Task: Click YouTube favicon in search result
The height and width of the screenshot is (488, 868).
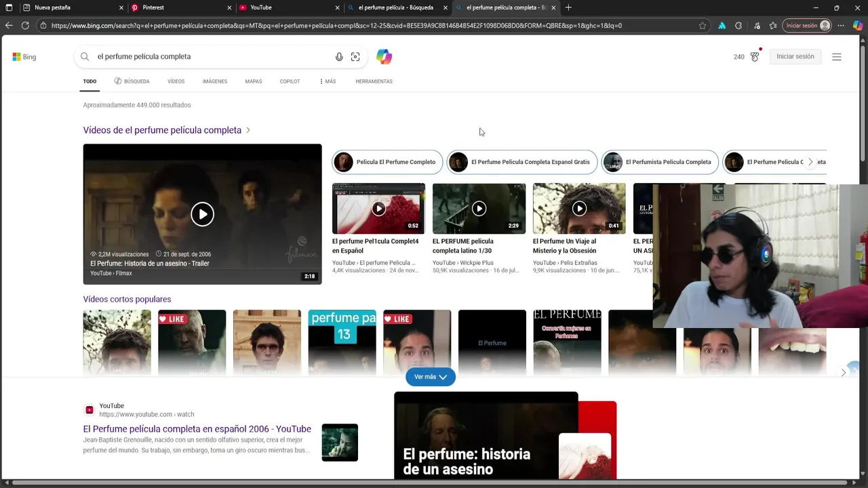Action: (x=89, y=410)
